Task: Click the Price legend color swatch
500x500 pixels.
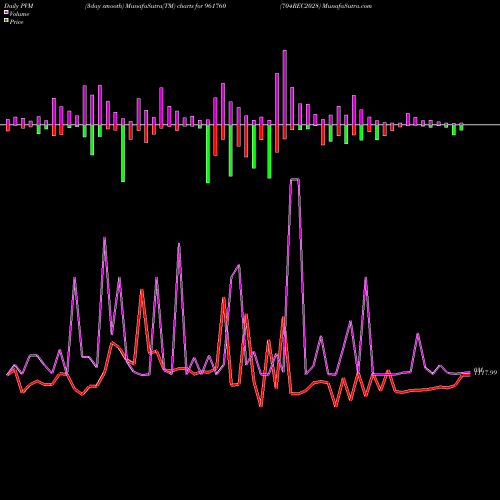Action: click(x=6, y=20)
